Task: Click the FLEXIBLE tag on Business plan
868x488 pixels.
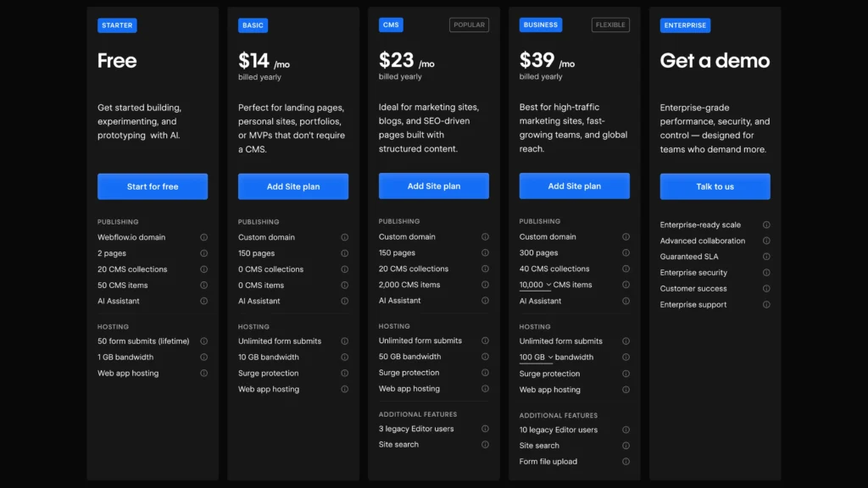Action: (x=612, y=25)
